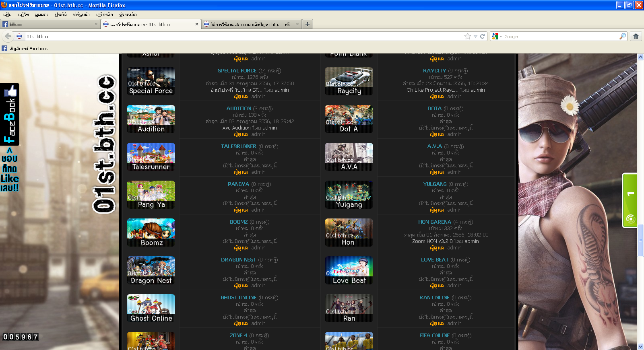Close the 01st.bth.cc tab

point(197,24)
